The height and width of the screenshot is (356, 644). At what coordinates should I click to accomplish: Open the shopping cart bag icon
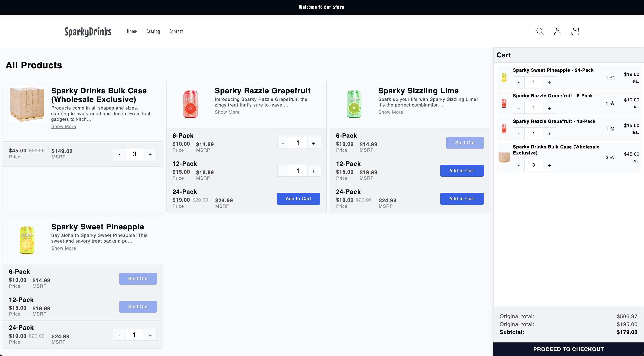click(x=575, y=31)
